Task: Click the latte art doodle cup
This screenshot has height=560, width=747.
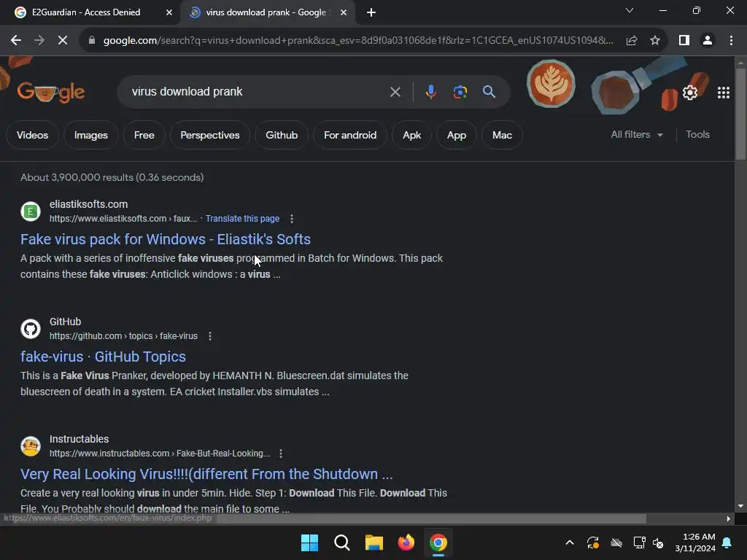Action: tap(551, 83)
